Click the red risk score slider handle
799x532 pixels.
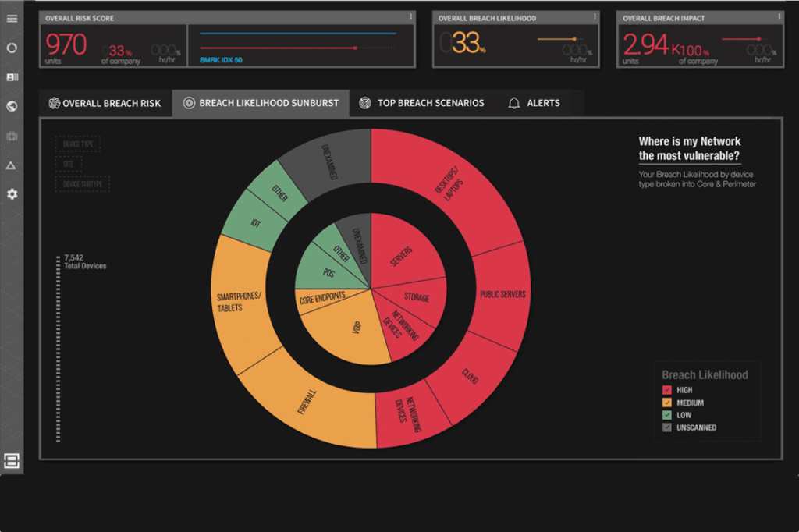[x=355, y=48]
